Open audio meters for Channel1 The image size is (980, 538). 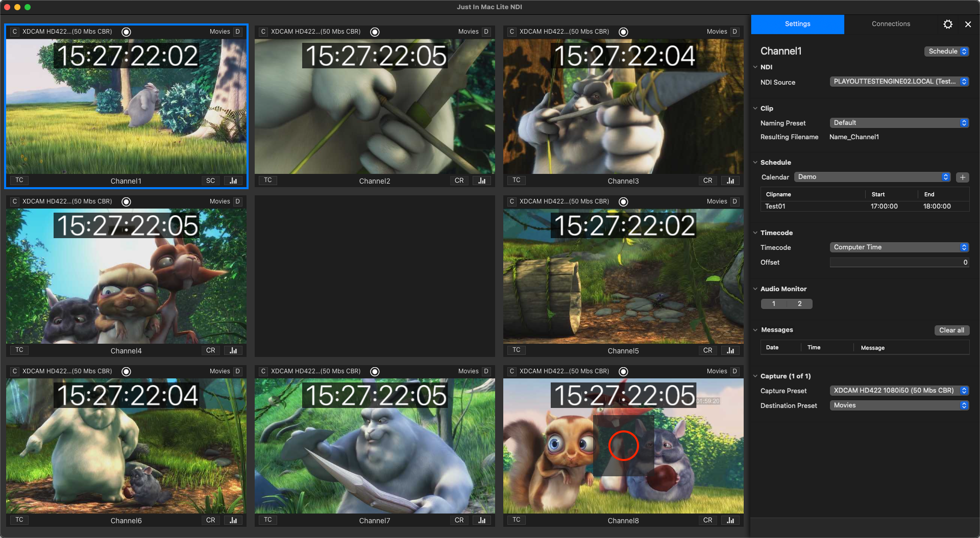pos(233,181)
